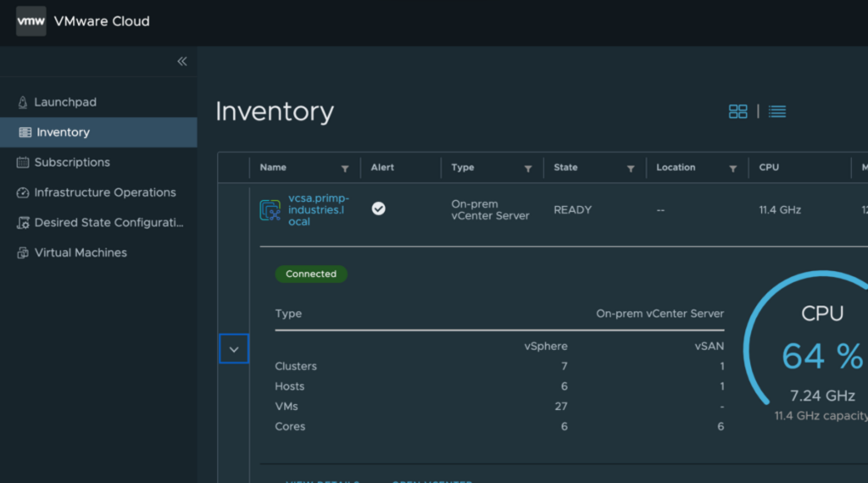The image size is (868, 483).
Task: Click the Hosts row label
Action: tap(290, 386)
